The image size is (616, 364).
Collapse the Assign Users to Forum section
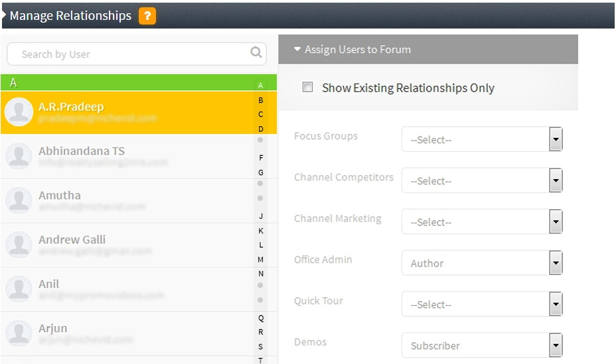(297, 49)
